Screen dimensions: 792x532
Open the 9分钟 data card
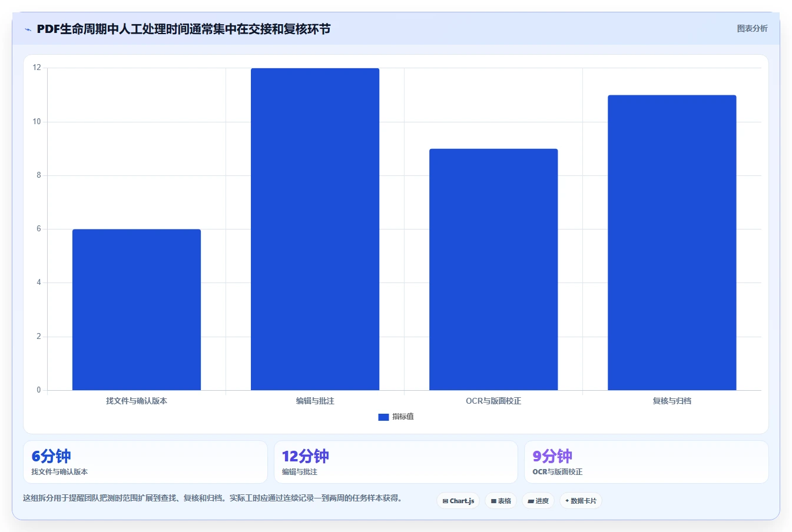coord(647,462)
